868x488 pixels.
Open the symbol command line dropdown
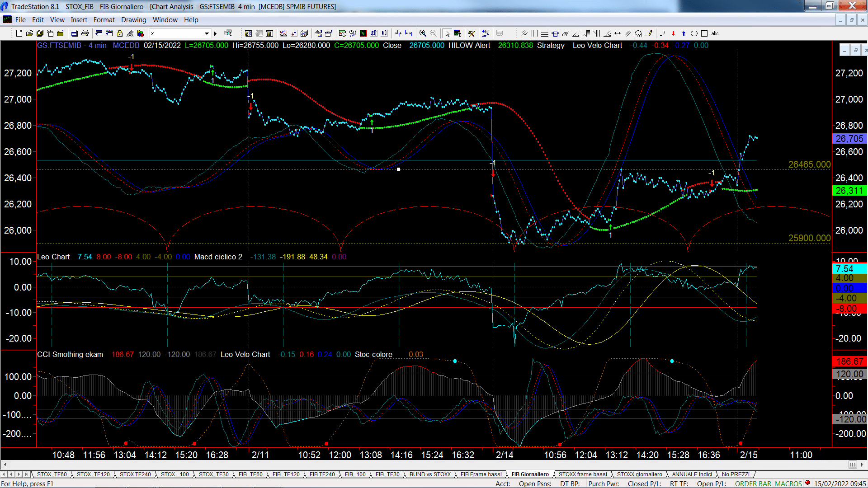coord(207,33)
